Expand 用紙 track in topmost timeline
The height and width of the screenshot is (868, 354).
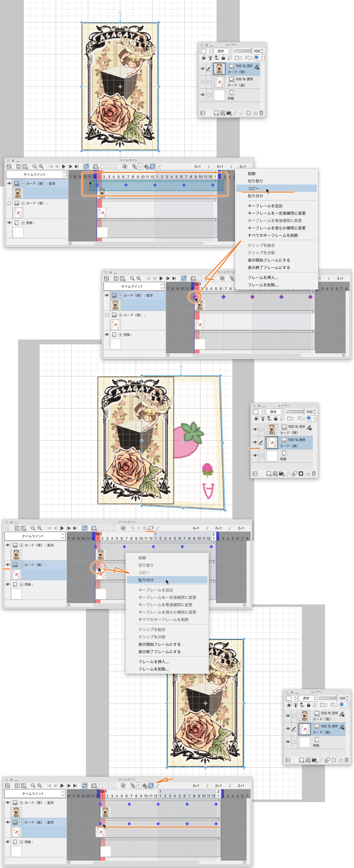[23, 223]
